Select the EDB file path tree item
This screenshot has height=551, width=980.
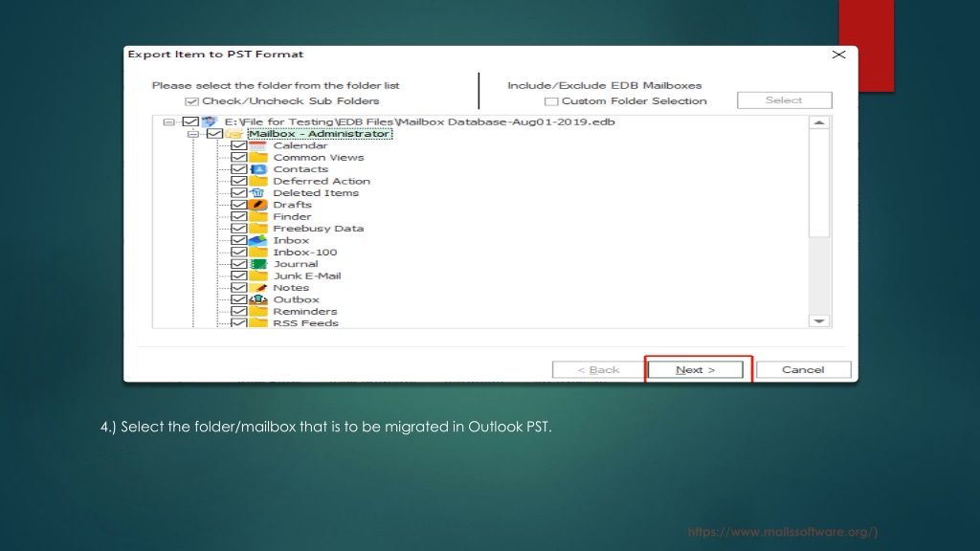(x=420, y=121)
